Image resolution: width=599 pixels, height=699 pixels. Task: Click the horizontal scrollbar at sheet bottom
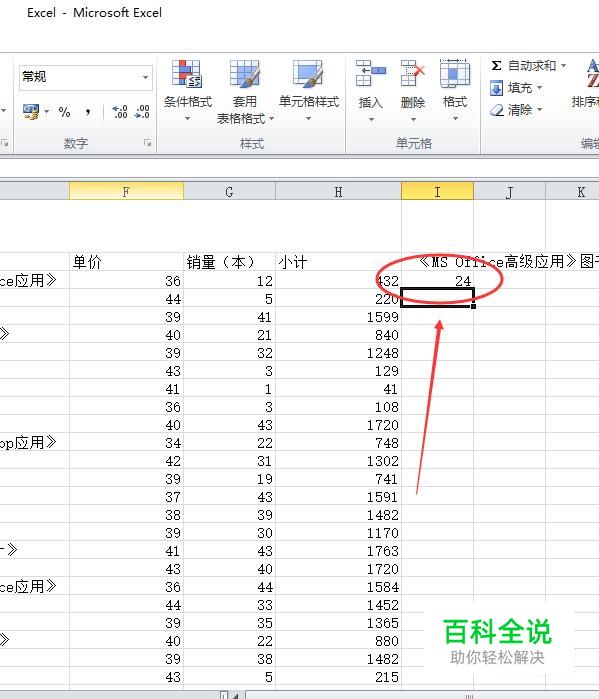pyautogui.click(x=422, y=695)
